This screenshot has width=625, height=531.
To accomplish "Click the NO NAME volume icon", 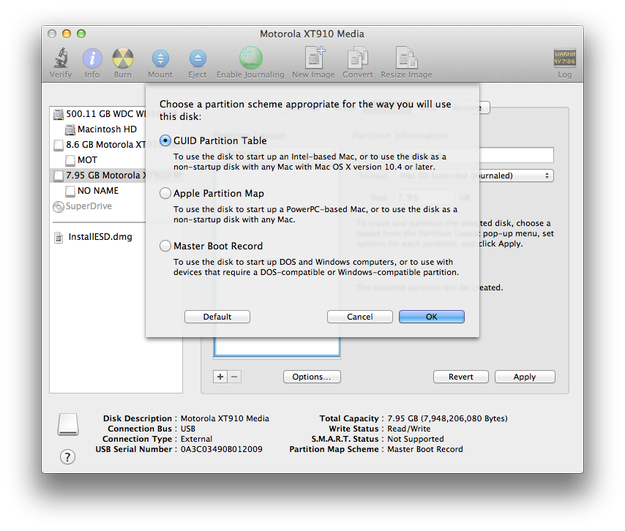I will tap(70, 191).
